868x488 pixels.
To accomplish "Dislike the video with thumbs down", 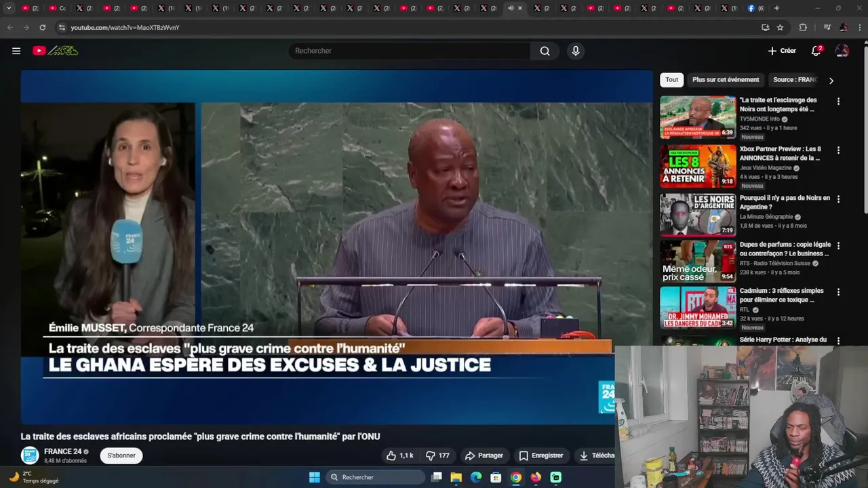I will click(x=437, y=455).
